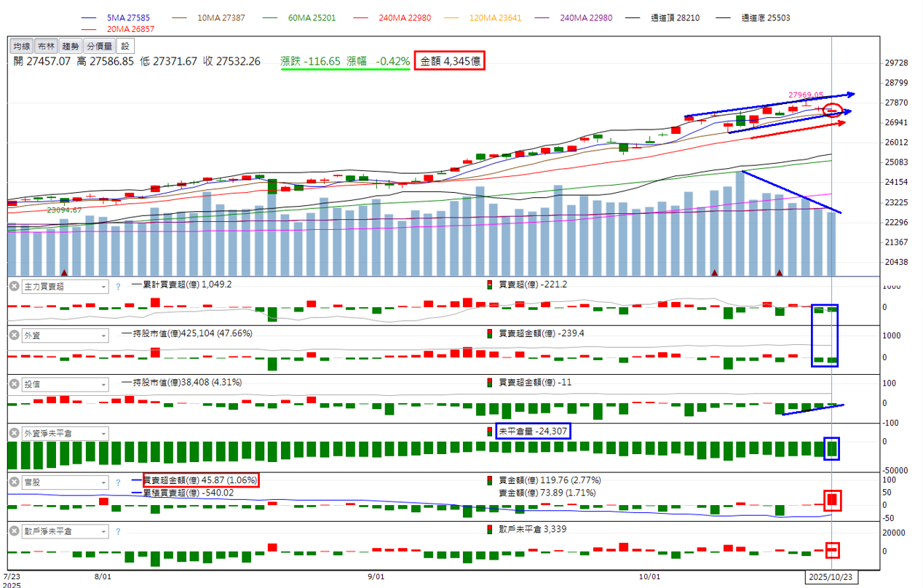Toggle the 布林 Bollinger band overlay

(46, 46)
